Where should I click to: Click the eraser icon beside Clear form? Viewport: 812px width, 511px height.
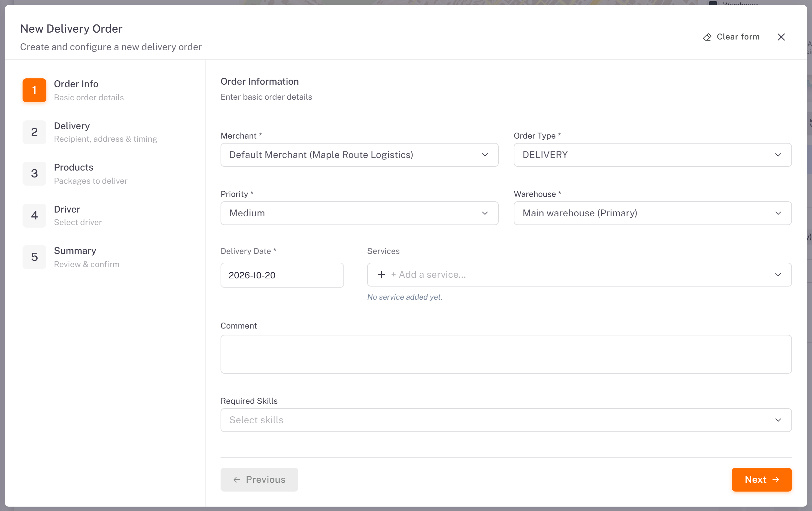707,37
